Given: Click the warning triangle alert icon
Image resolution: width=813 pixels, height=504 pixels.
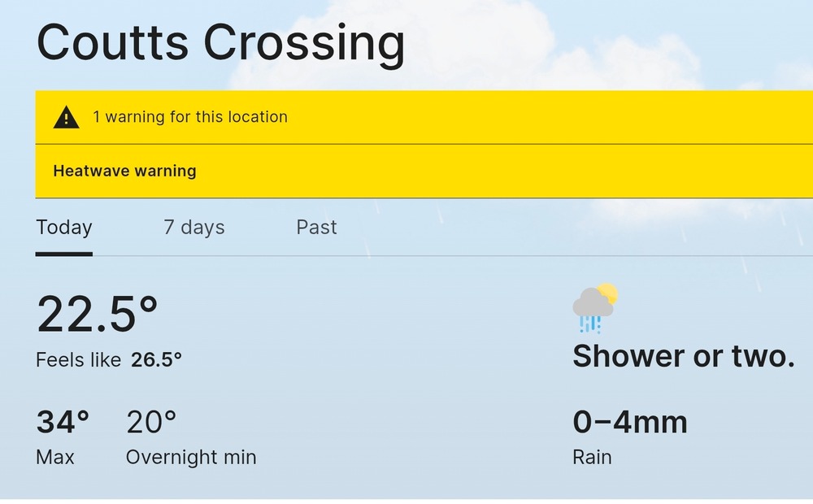Looking at the screenshot, I should pos(66,118).
